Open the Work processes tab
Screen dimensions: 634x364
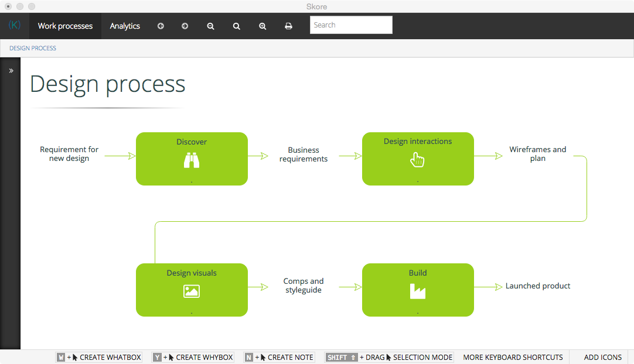[x=65, y=26]
